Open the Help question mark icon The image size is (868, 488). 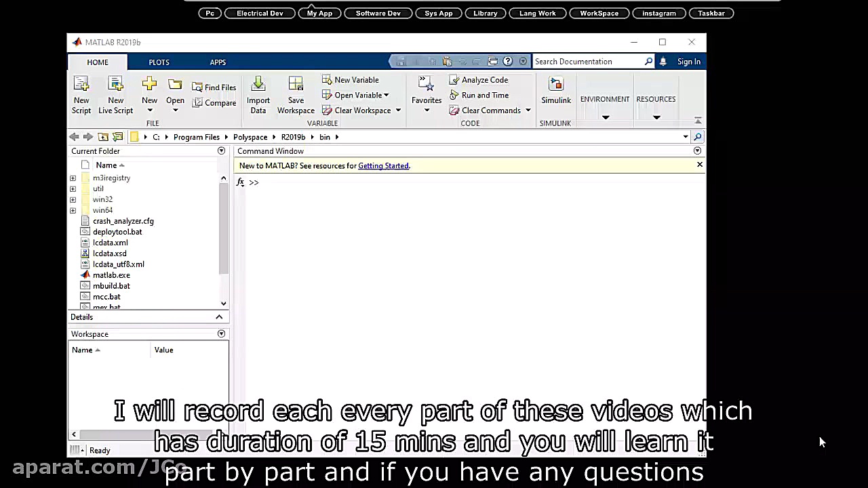[507, 62]
